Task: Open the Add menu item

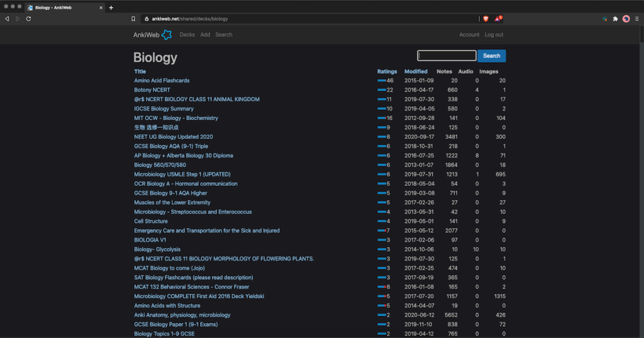Action: coord(205,35)
